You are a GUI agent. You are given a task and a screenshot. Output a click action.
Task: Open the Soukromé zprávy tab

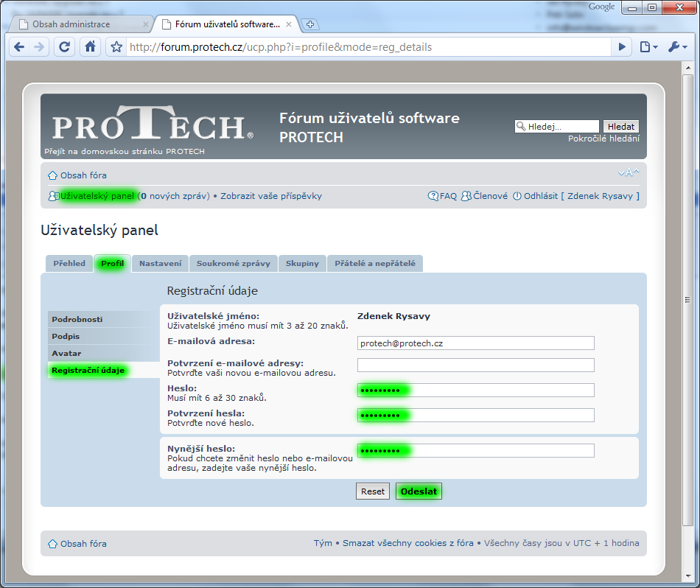234,263
